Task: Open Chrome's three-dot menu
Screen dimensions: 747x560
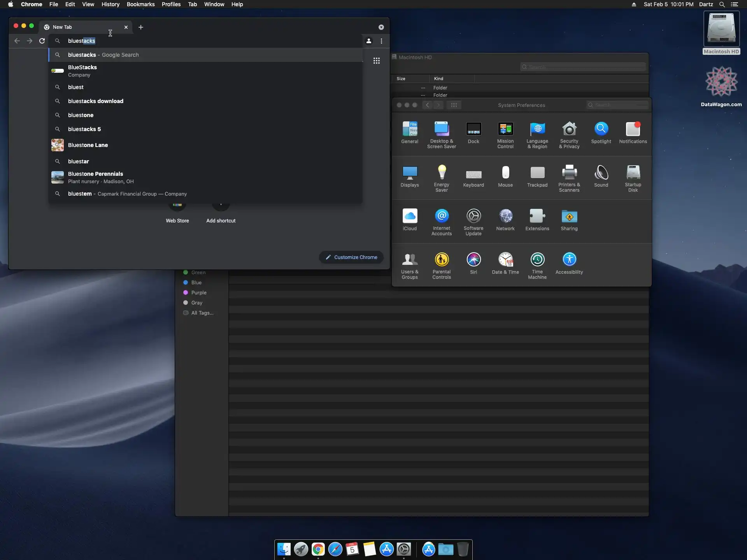Action: coord(381,41)
